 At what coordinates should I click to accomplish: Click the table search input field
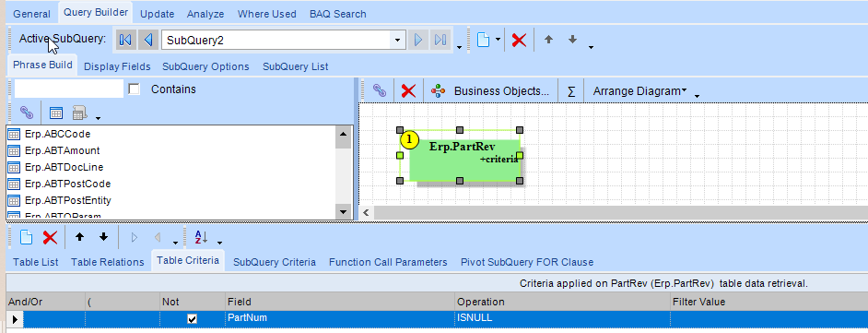point(68,89)
